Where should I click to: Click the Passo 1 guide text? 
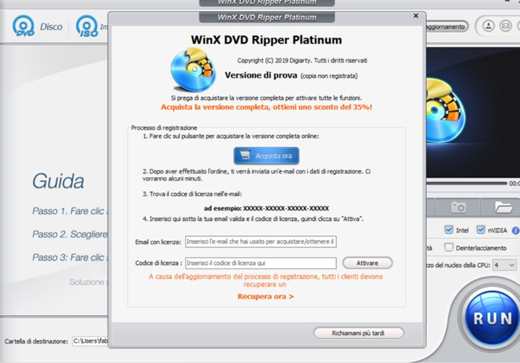[x=70, y=211]
